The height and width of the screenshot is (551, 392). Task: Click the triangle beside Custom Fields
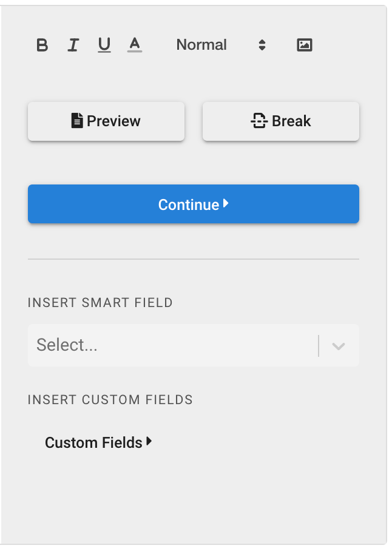149,441
